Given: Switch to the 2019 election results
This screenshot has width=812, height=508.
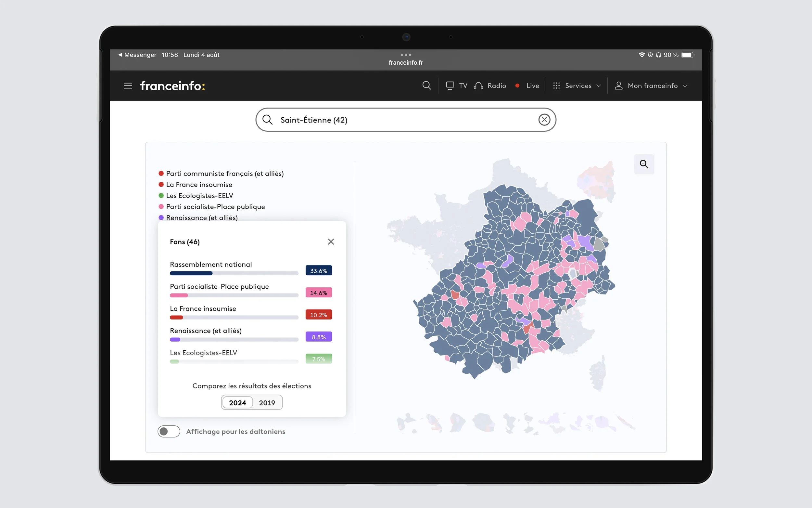Looking at the screenshot, I should (x=267, y=402).
